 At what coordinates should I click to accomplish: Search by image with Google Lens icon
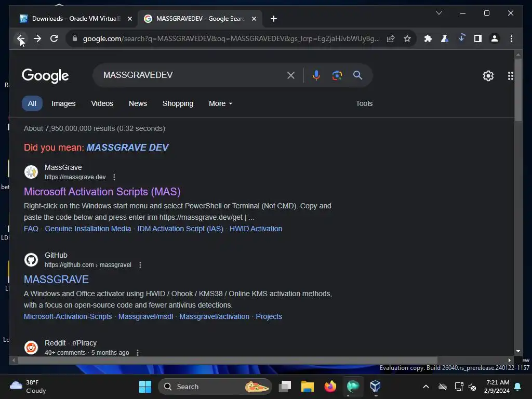(337, 75)
